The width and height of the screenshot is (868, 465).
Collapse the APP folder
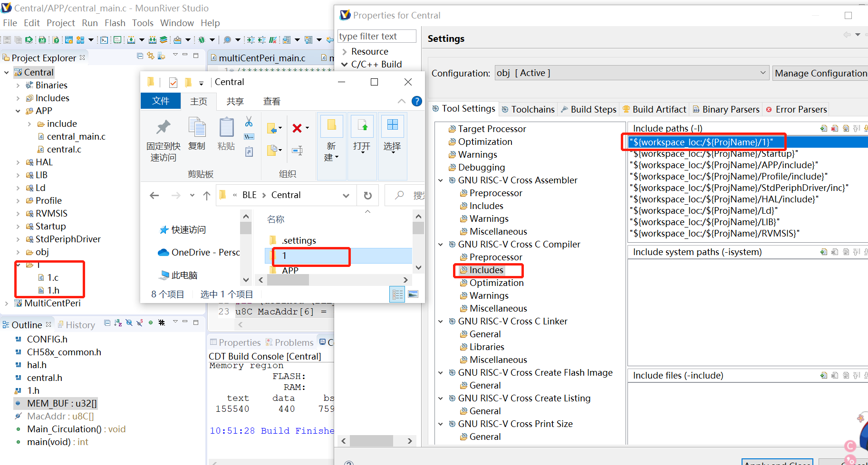18,111
